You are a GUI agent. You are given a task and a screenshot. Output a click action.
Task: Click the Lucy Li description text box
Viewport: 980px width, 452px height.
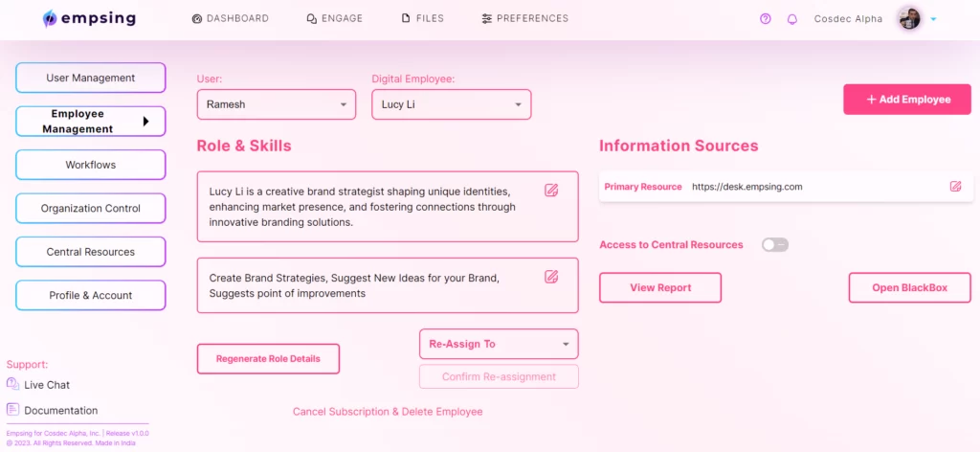(388, 206)
